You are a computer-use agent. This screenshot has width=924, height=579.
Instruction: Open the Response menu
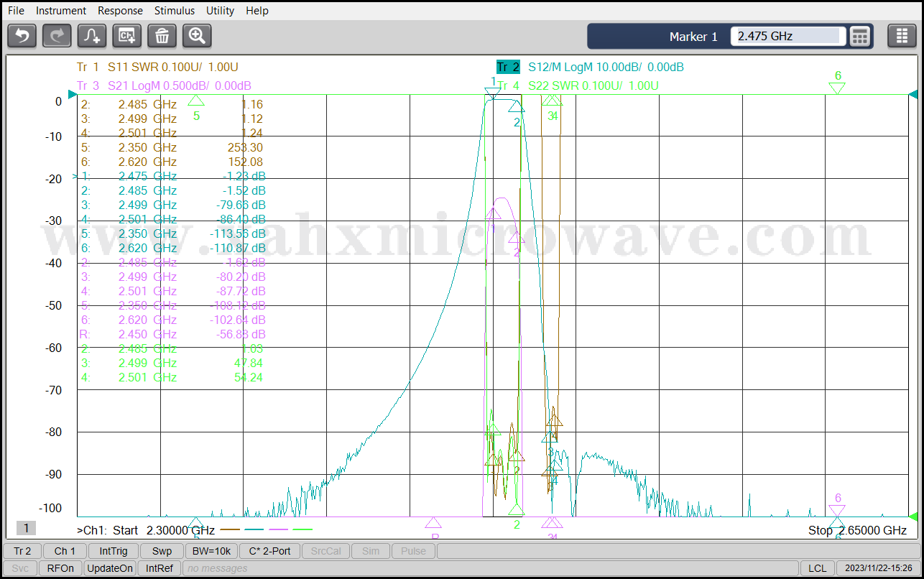click(x=120, y=11)
